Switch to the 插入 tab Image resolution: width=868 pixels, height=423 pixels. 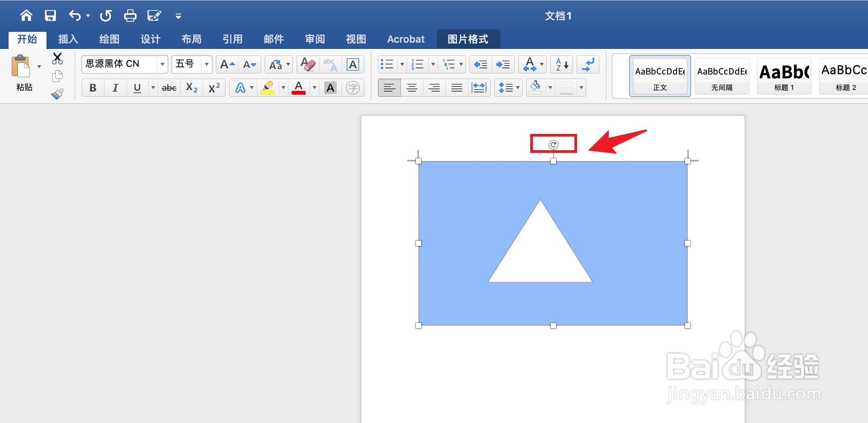point(68,39)
